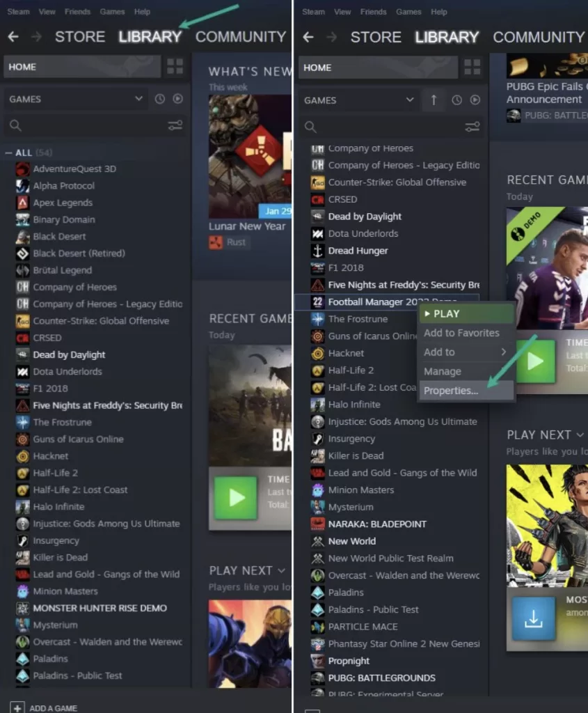This screenshot has height=713, width=588.
Task: Click forward arrow in left window
Action: coord(36,37)
